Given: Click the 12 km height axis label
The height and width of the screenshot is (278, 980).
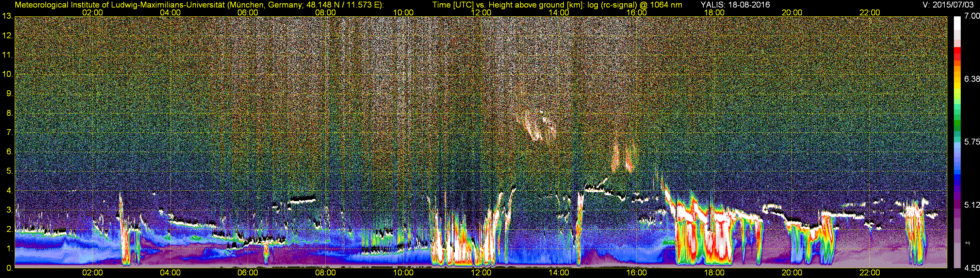Looking at the screenshot, I should click(7, 36).
